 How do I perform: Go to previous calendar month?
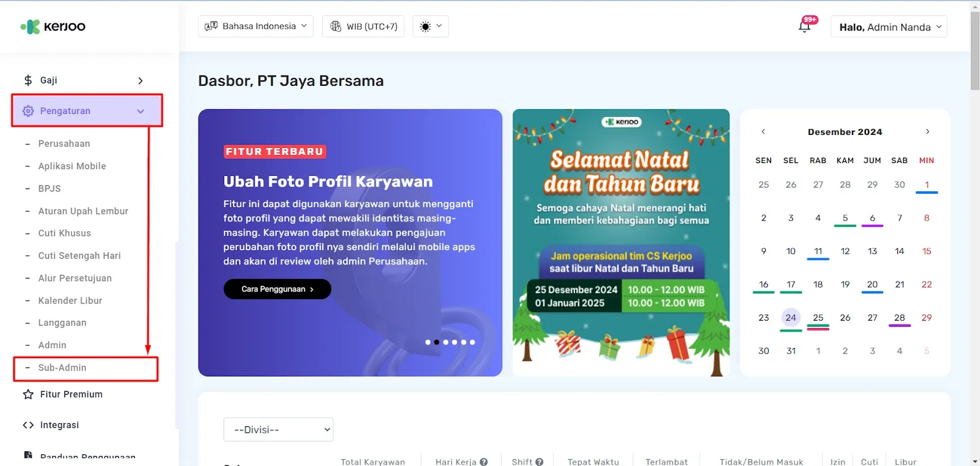click(x=763, y=132)
